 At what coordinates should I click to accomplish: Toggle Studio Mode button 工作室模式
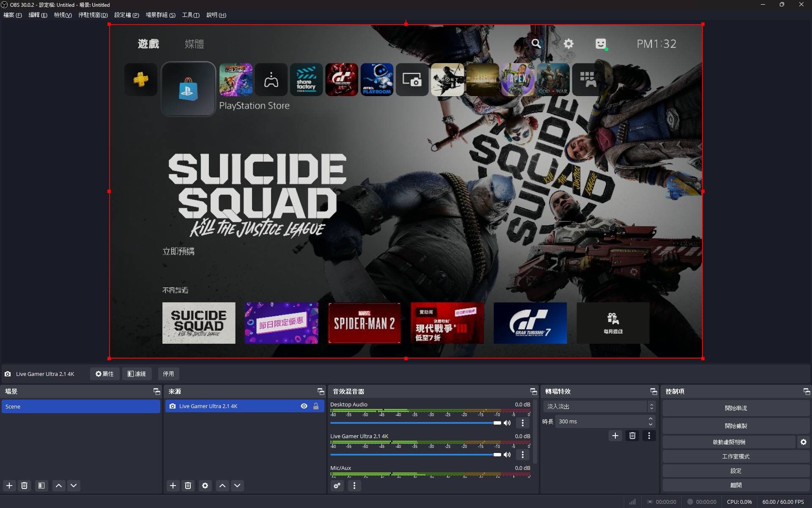pos(736,456)
